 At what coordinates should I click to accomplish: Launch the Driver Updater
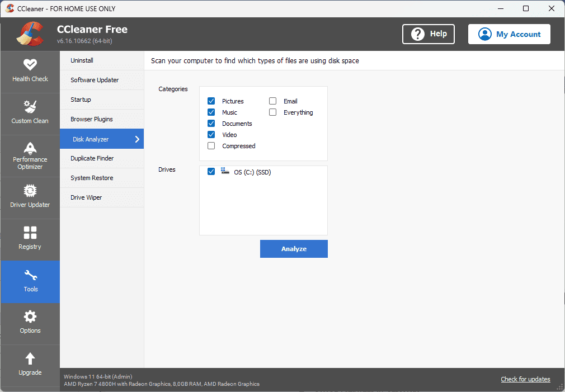click(30, 197)
